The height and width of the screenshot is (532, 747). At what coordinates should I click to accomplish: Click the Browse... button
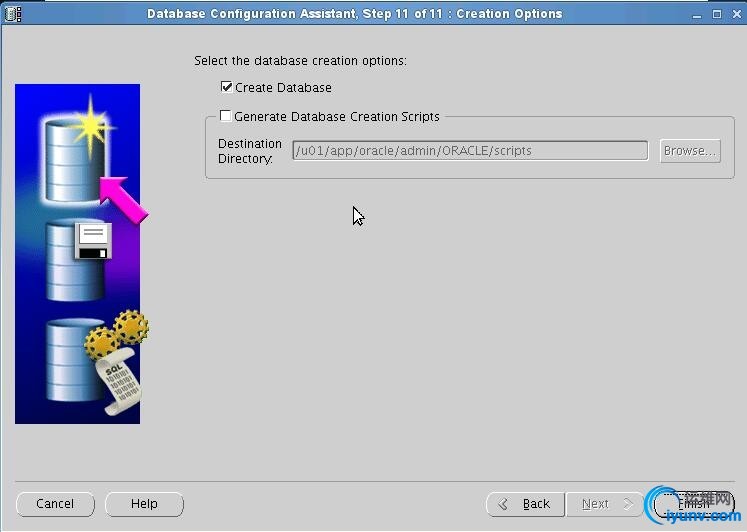[690, 151]
